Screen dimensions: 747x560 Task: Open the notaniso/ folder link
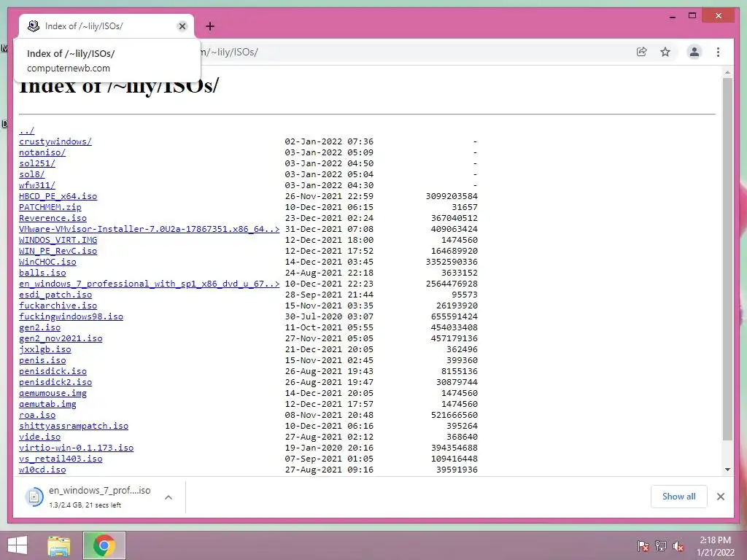(x=42, y=152)
